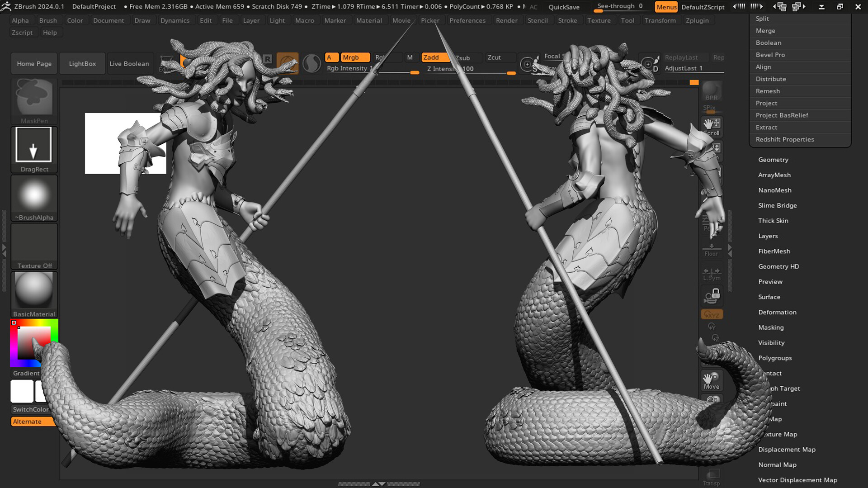Open the Render menu

pos(506,20)
